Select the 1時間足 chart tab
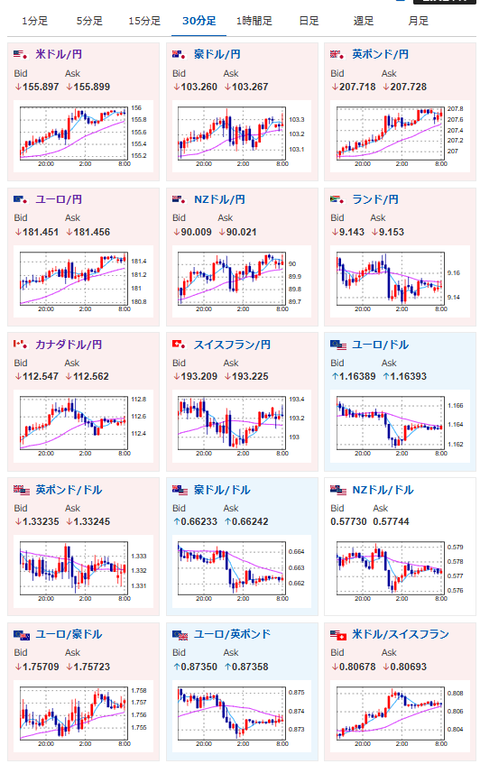This screenshot has width=480, height=764. click(x=254, y=21)
